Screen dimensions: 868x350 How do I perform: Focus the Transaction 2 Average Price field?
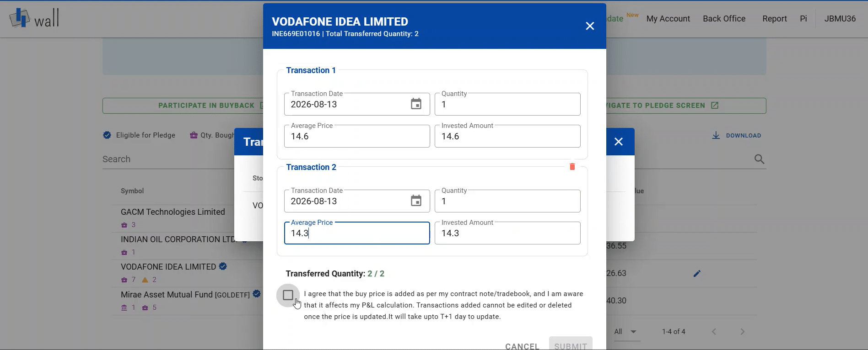point(357,233)
